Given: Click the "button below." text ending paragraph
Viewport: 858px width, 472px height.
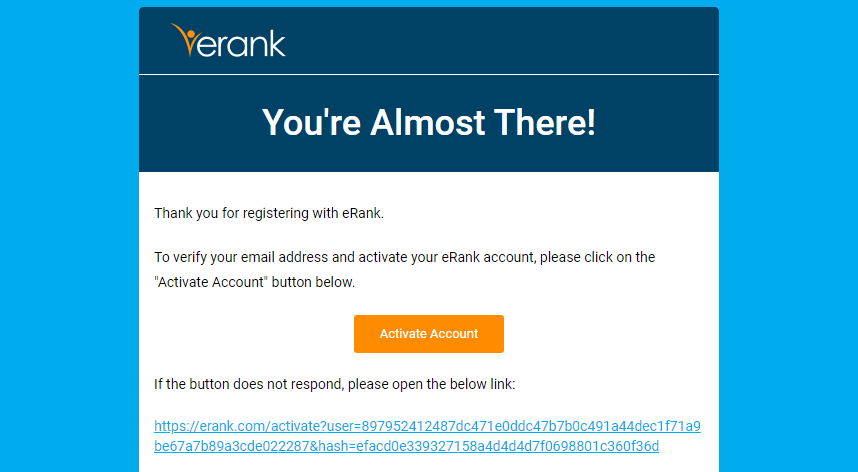Looking at the screenshot, I should (314, 282).
